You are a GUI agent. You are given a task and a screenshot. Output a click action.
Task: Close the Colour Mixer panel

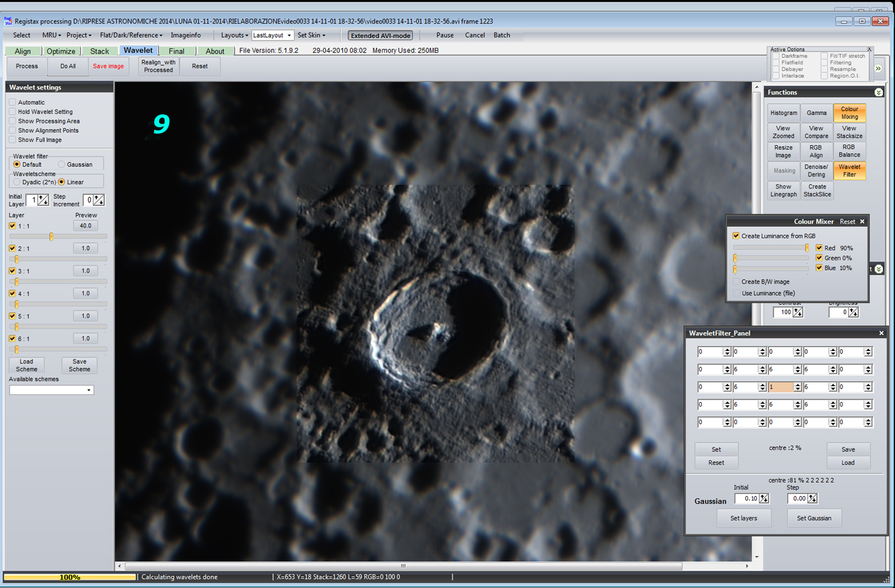[x=862, y=222]
